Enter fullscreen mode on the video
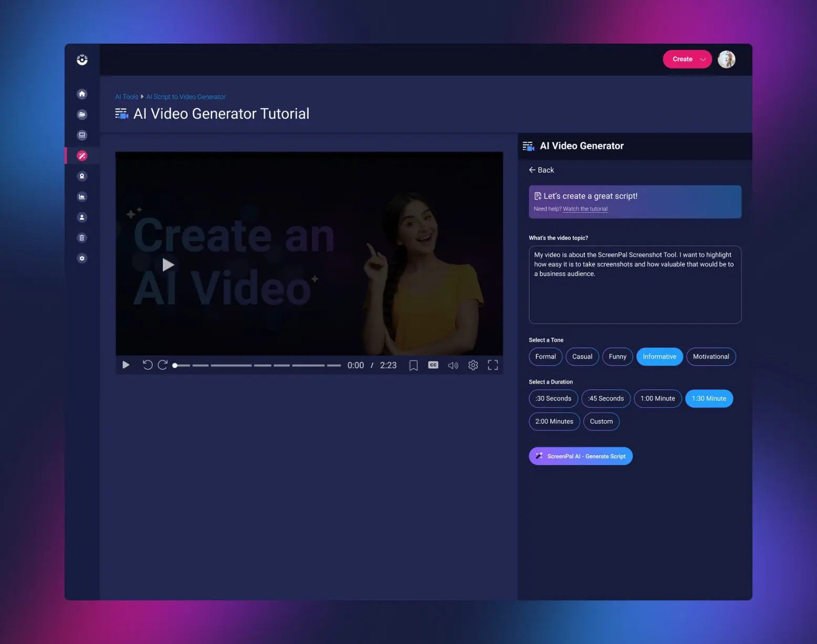 [493, 365]
